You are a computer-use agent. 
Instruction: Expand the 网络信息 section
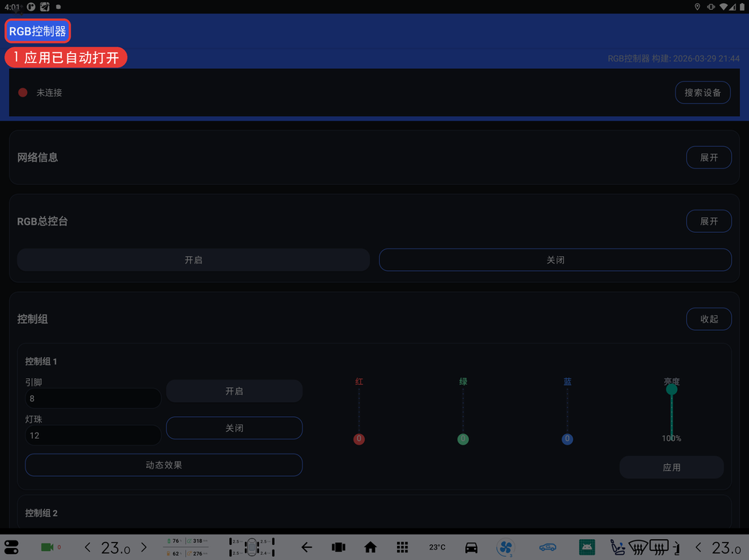point(709,157)
